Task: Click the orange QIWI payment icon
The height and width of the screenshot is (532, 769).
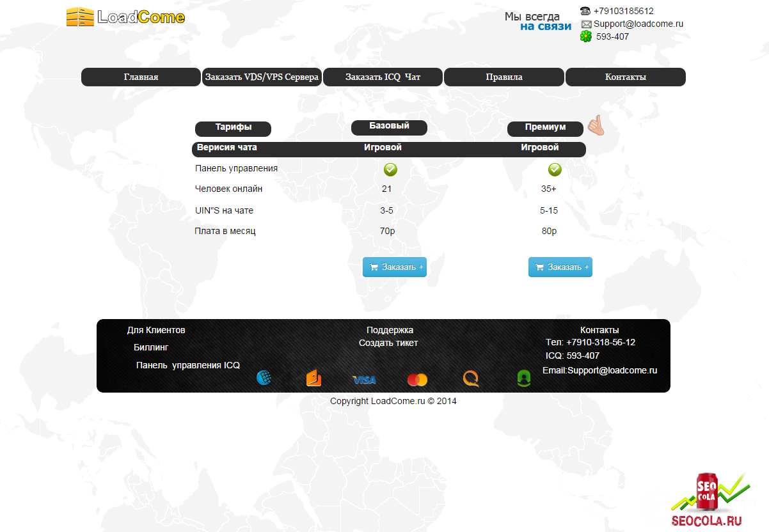Action: [471, 379]
